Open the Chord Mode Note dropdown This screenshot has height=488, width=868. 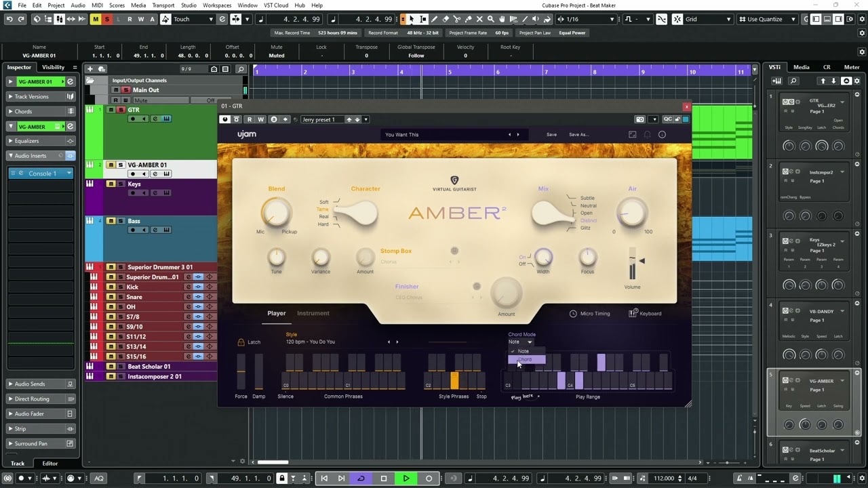(520, 342)
